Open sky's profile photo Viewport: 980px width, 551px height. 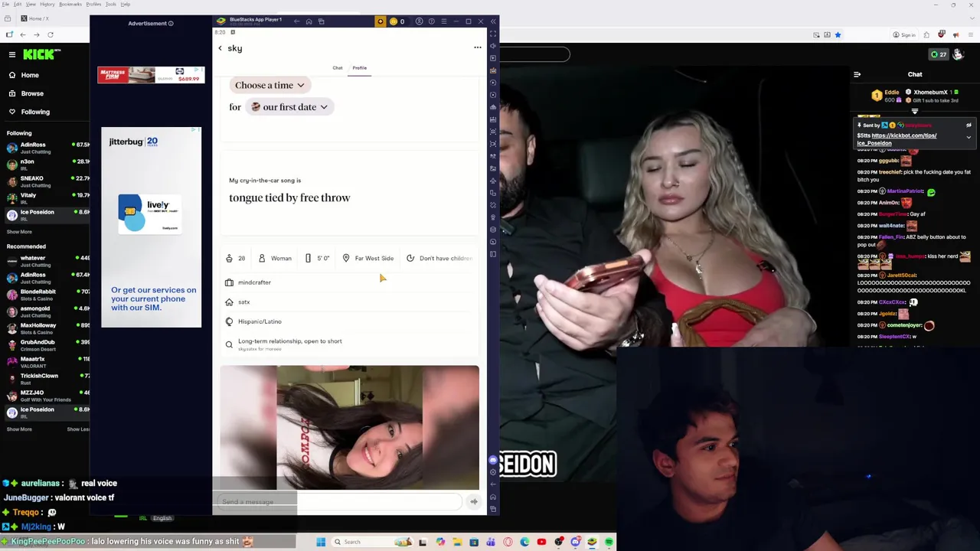pos(349,427)
